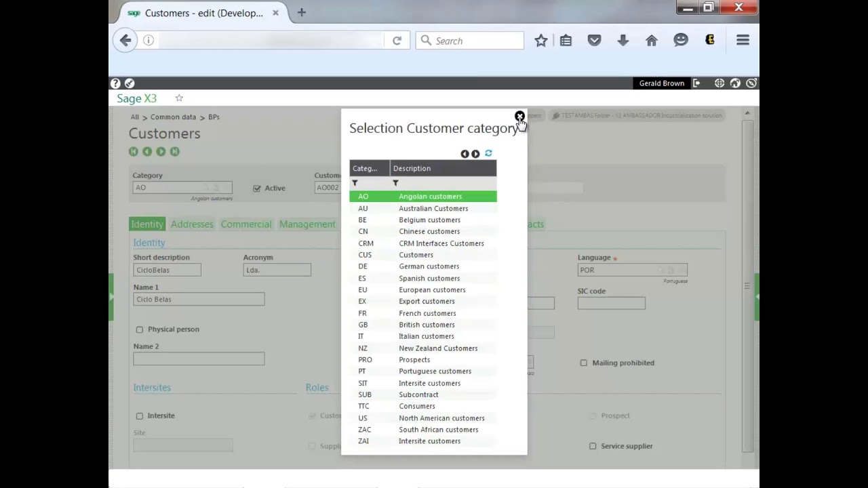This screenshot has width=868, height=488.
Task: Click logout icon next to Gerald Brown
Action: click(x=696, y=83)
